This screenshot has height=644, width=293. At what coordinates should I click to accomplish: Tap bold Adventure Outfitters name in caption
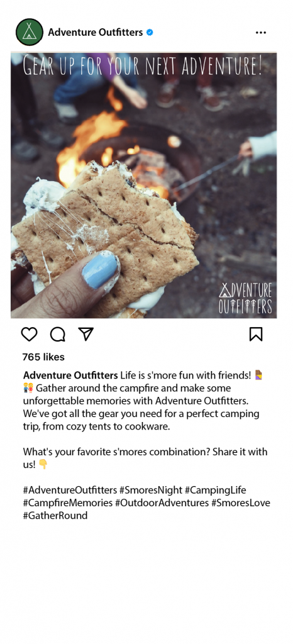point(70,375)
